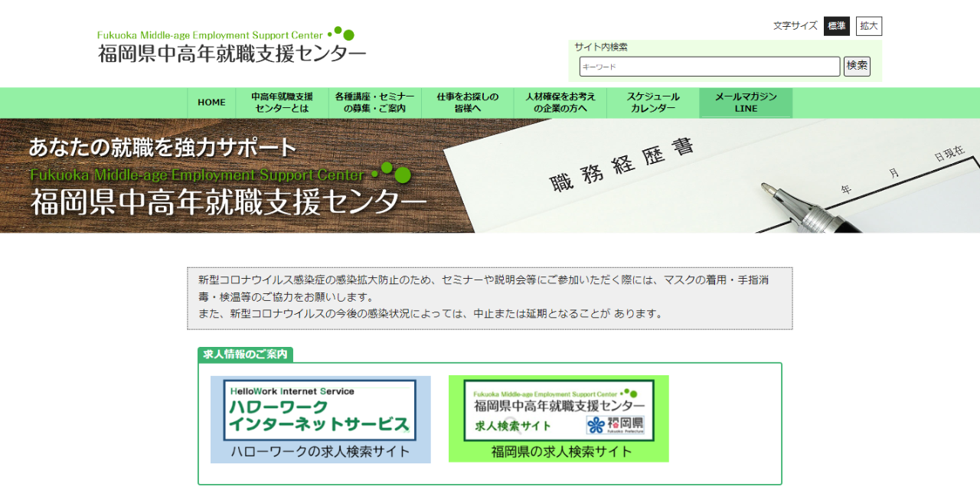Viewport: 980px width, 497px height.
Task: Open メールマガジン LINE menu item
Action: click(x=746, y=103)
